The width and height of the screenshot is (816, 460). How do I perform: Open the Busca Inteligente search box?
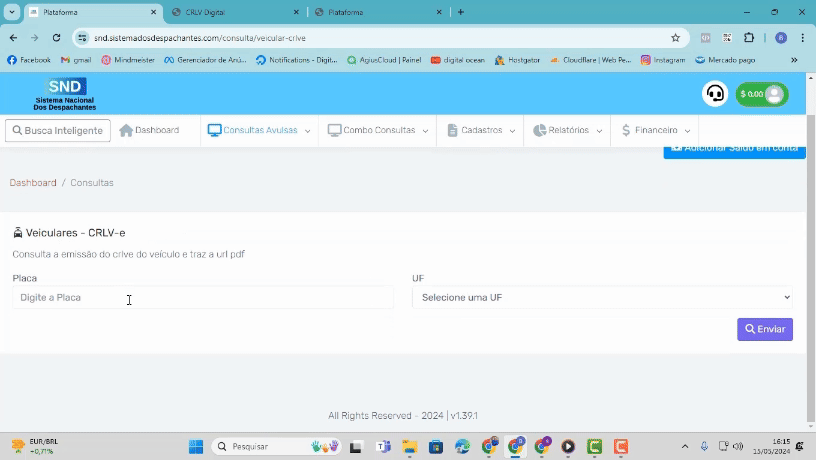pos(58,130)
